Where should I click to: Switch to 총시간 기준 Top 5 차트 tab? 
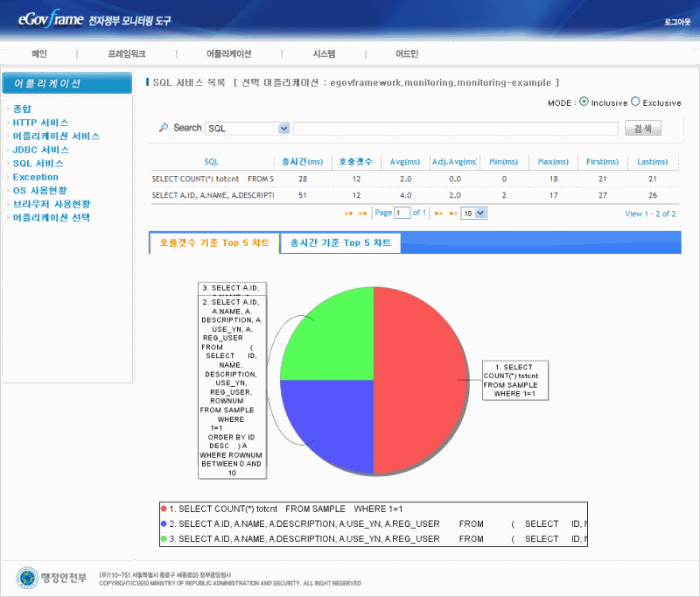340,242
